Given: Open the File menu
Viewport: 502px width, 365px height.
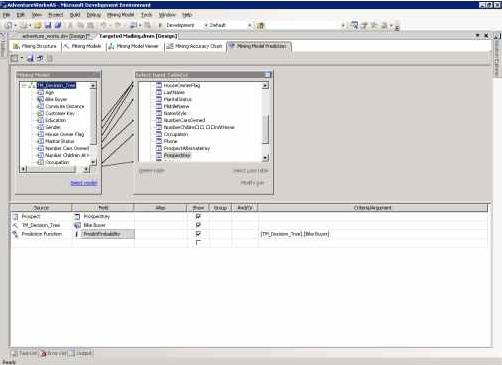Looking at the screenshot, I should (6, 15).
